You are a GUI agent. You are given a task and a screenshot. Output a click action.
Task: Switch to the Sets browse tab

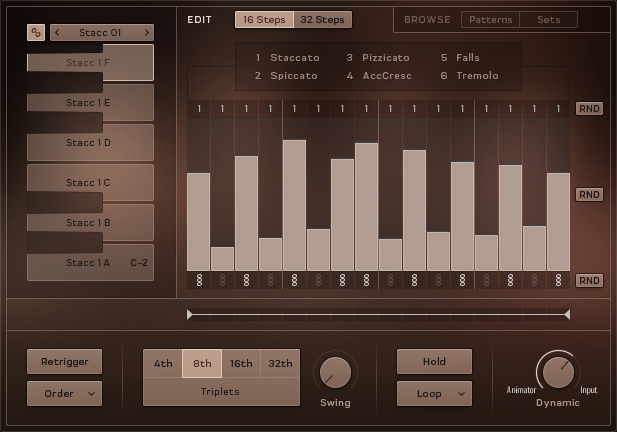tap(548, 20)
